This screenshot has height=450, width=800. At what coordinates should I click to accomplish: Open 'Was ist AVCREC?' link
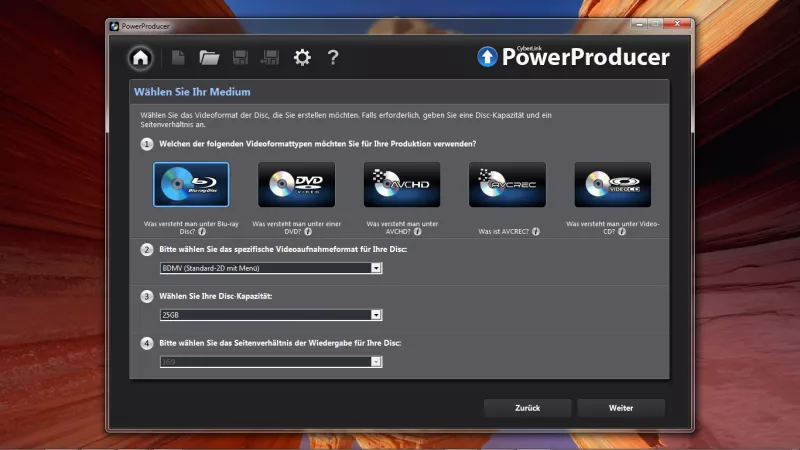pos(504,232)
